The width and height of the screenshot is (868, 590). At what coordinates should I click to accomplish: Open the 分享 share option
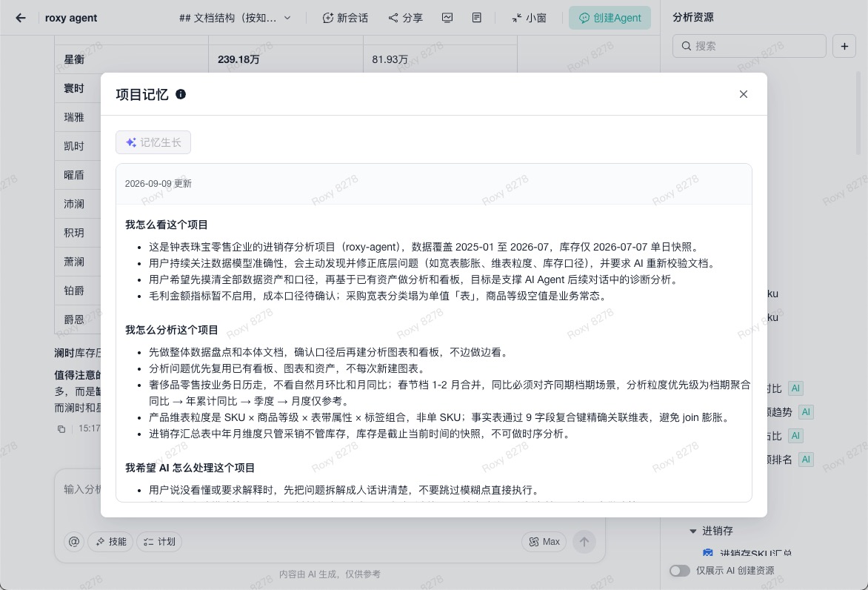coord(405,18)
